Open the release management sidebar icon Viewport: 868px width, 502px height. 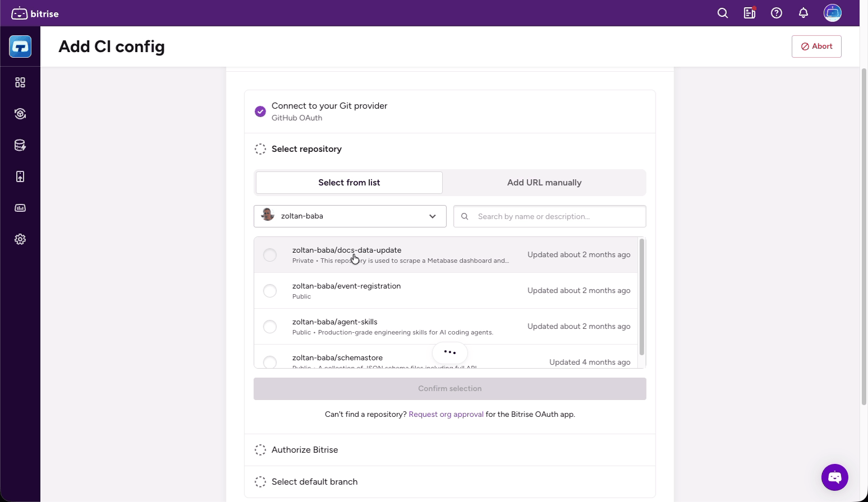pyautogui.click(x=20, y=114)
